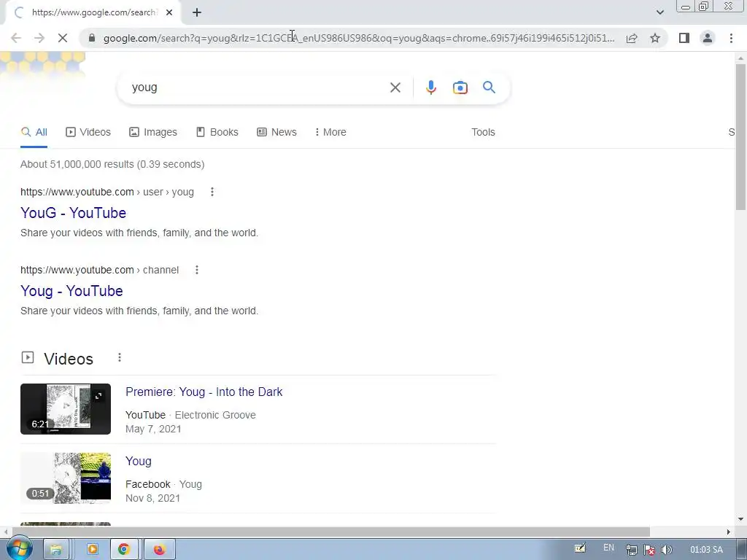Switch to the Books tab
Image resolution: width=747 pixels, height=560 pixels.
click(217, 132)
